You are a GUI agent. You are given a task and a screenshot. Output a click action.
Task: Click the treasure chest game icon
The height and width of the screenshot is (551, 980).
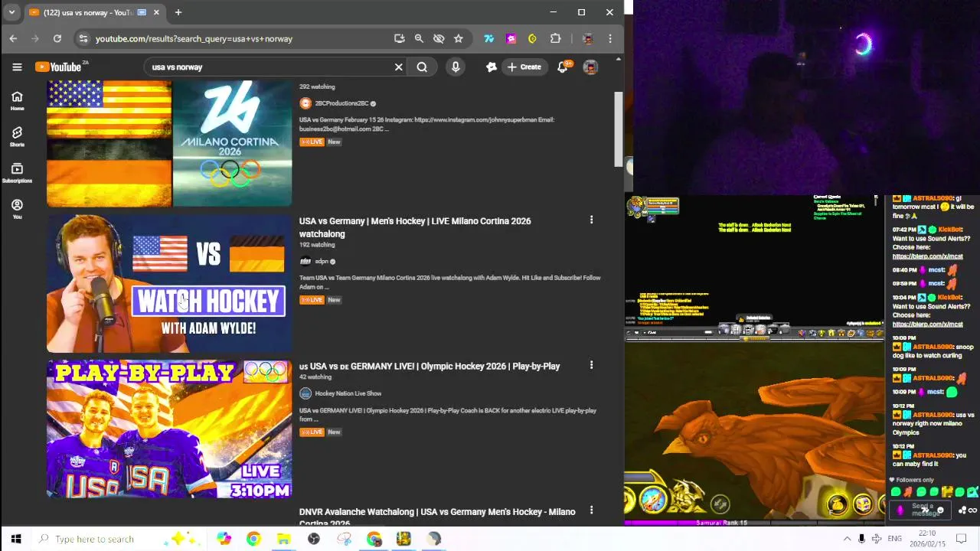(863, 504)
